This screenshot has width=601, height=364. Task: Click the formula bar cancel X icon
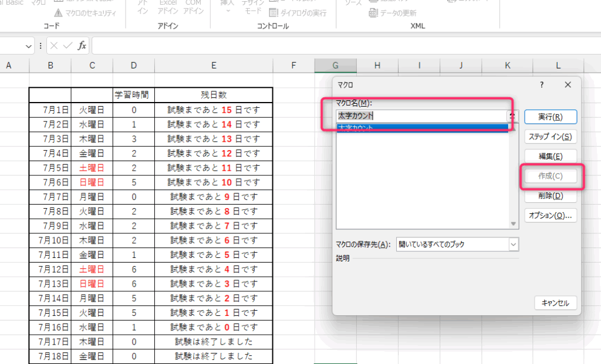pos(54,46)
